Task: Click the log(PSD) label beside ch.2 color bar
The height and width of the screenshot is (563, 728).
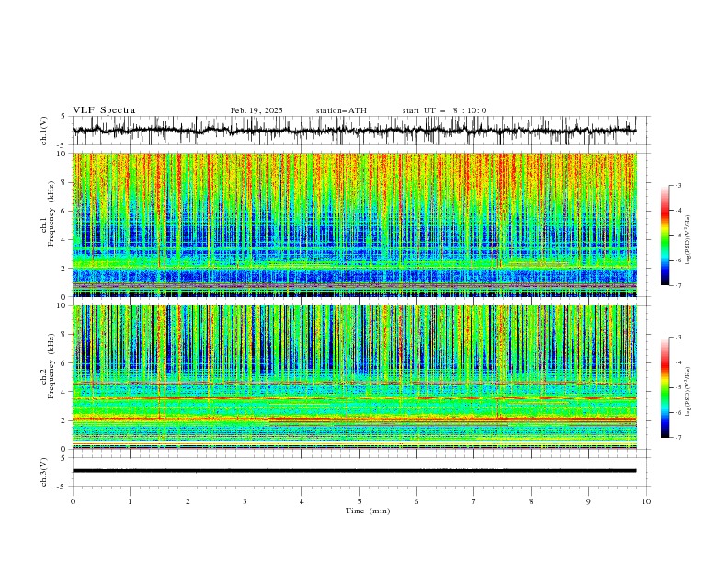Action: pos(688,393)
